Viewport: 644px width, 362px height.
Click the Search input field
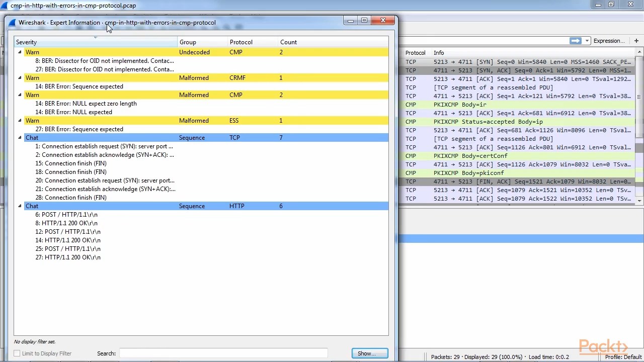click(x=223, y=353)
